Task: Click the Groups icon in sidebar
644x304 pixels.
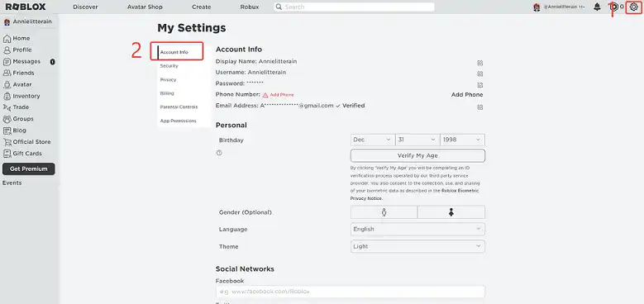Action: point(7,119)
